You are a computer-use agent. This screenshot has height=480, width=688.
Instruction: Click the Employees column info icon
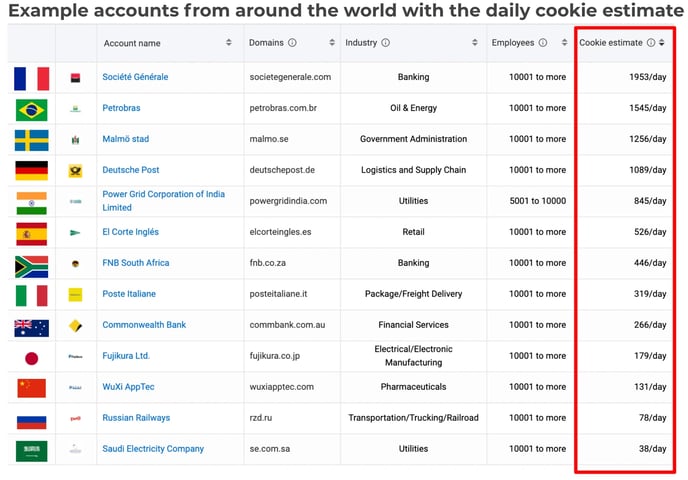pos(543,43)
